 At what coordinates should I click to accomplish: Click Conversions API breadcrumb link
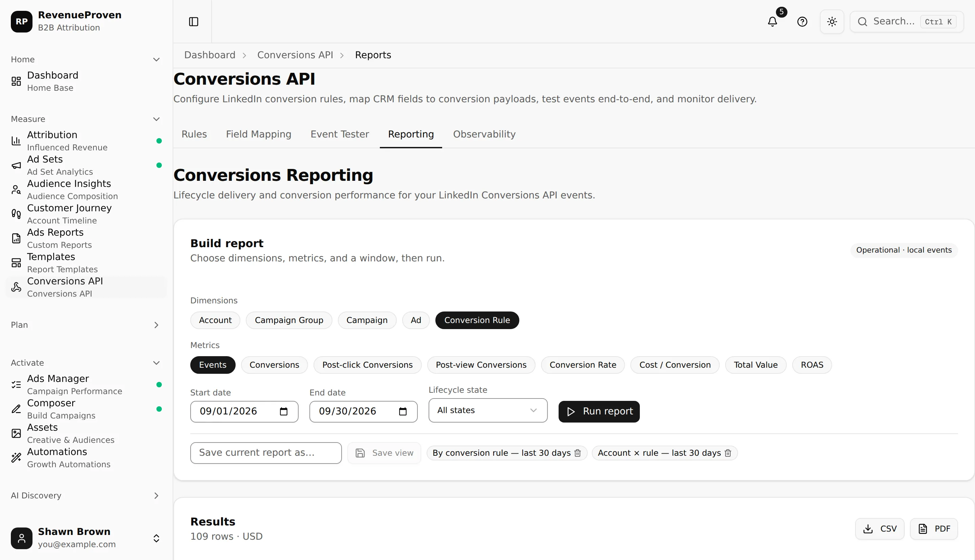295,55
